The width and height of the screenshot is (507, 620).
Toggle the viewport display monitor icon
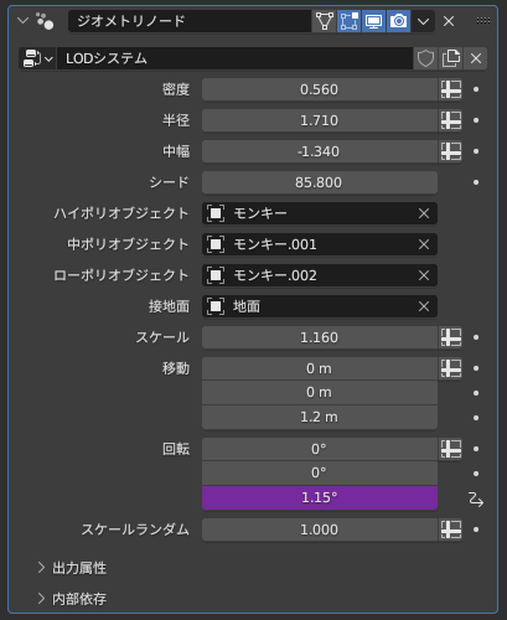tap(374, 21)
